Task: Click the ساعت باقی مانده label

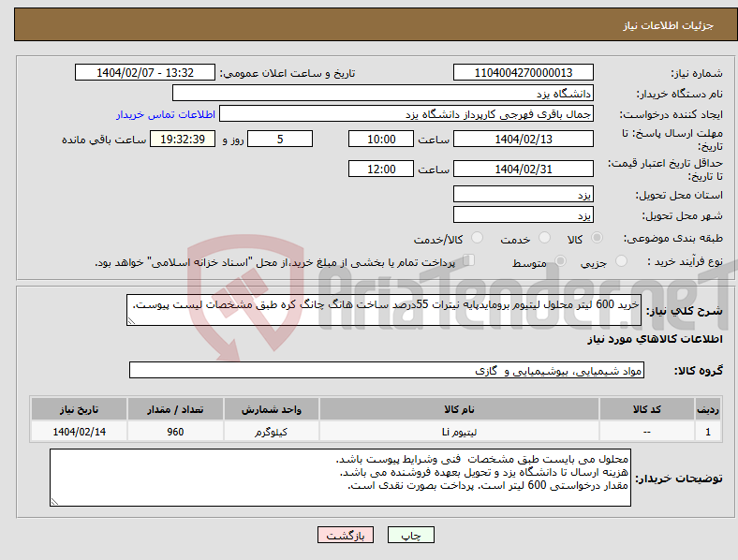Action: pos(104,140)
